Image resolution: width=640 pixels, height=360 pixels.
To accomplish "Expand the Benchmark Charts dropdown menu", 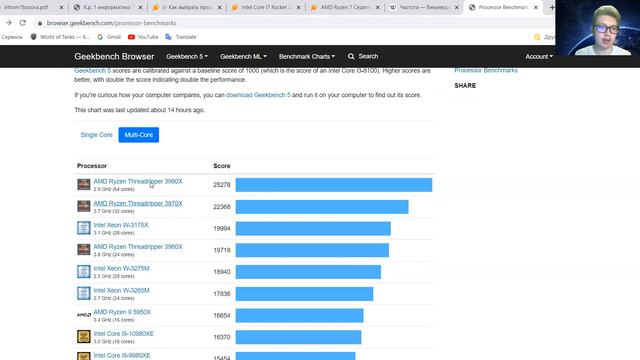I will click(307, 56).
